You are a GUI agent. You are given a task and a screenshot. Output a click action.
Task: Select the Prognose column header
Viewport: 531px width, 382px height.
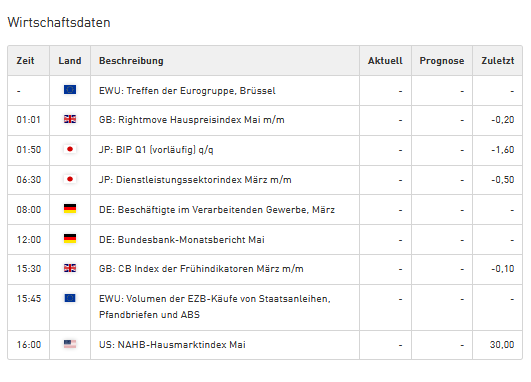point(442,61)
